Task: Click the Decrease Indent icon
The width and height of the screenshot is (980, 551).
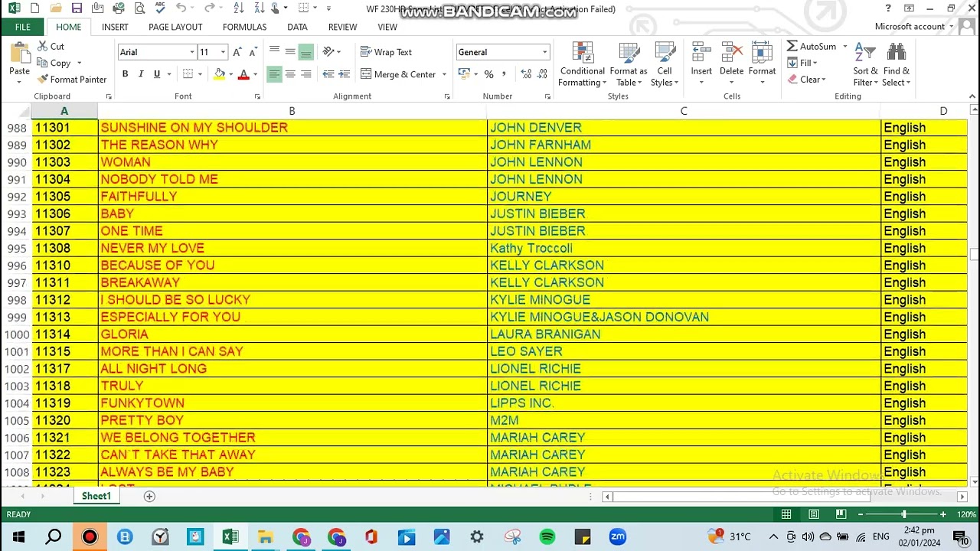Action: point(328,74)
